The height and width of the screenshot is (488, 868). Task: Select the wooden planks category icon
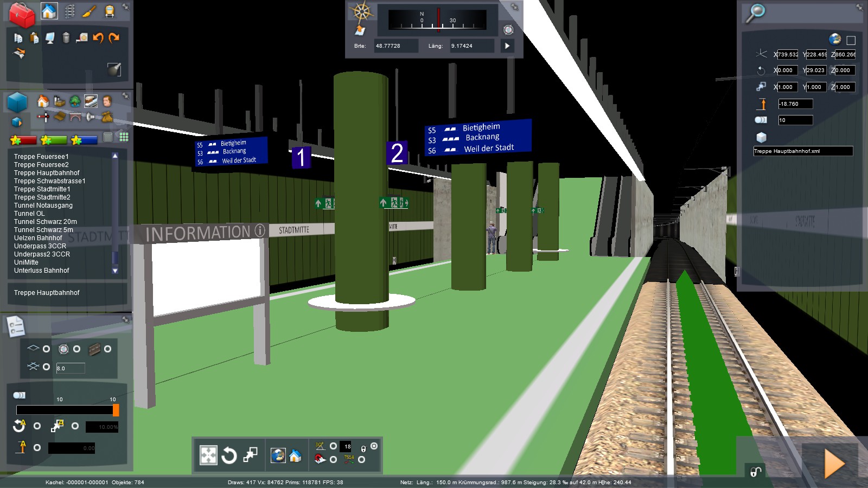click(59, 116)
